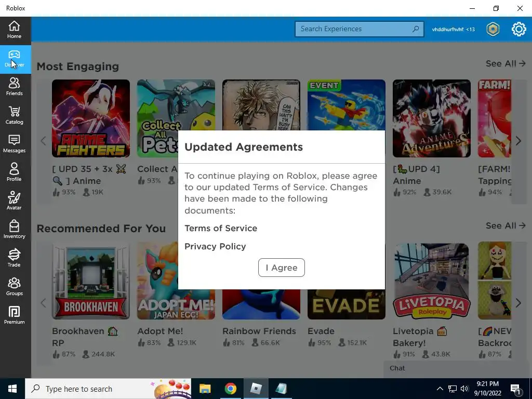Viewport: 532px width, 399px height.
Task: Launch Chrome from the taskbar
Action: 230,389
